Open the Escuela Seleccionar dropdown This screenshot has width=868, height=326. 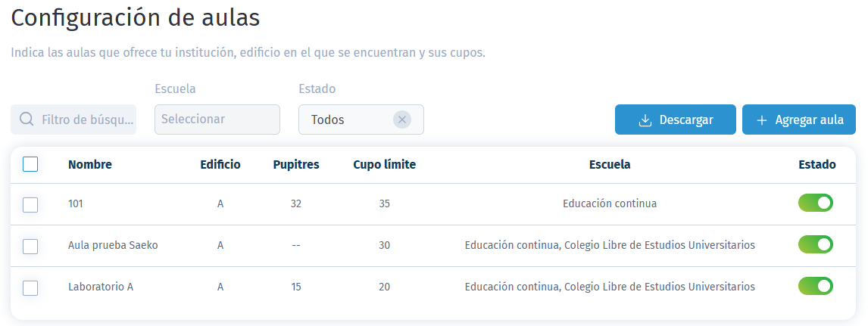(217, 120)
